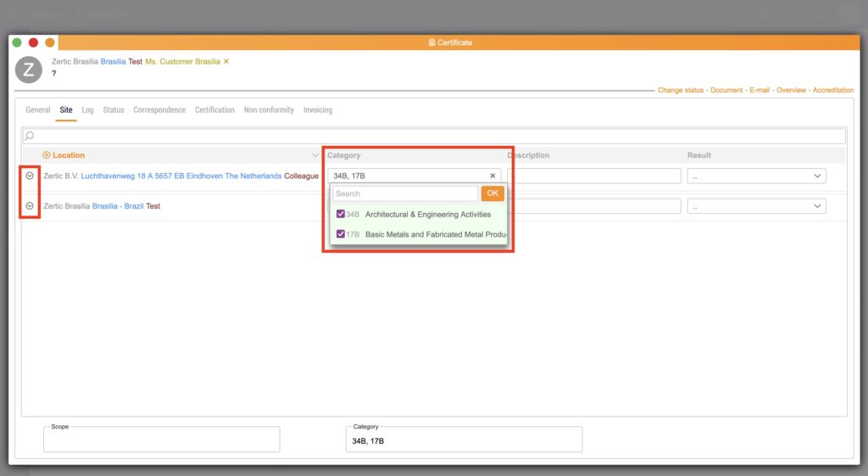This screenshot has width=868, height=476.
Task: Open the Result dropdown for Zertic Brasilia
Action: [x=756, y=206]
